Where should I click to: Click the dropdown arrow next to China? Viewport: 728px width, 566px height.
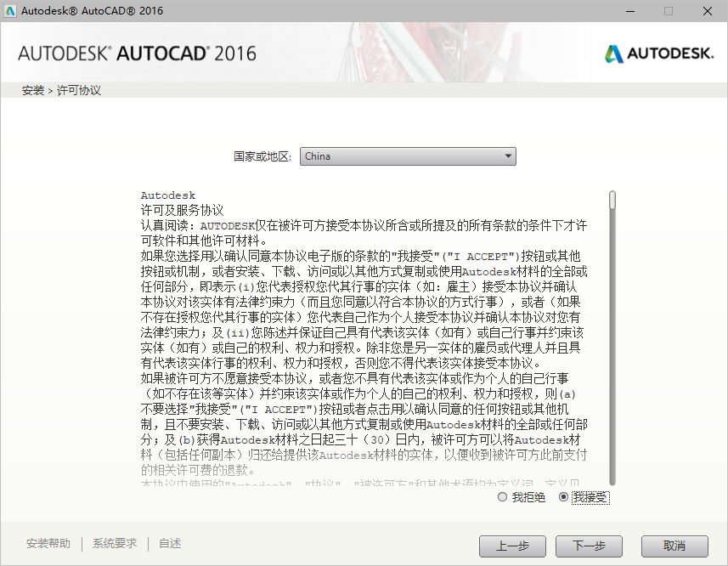pos(508,156)
